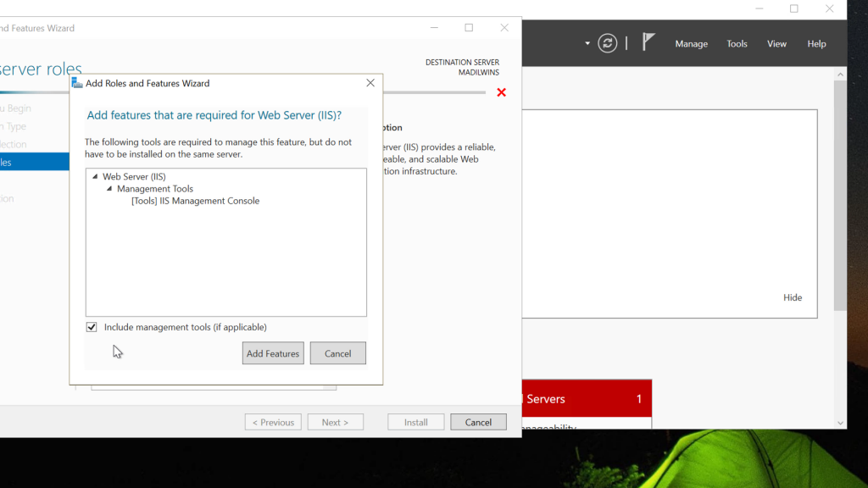Viewport: 868px width, 488px height.
Task: Uncheck Include management tools checkbox
Action: (x=92, y=327)
